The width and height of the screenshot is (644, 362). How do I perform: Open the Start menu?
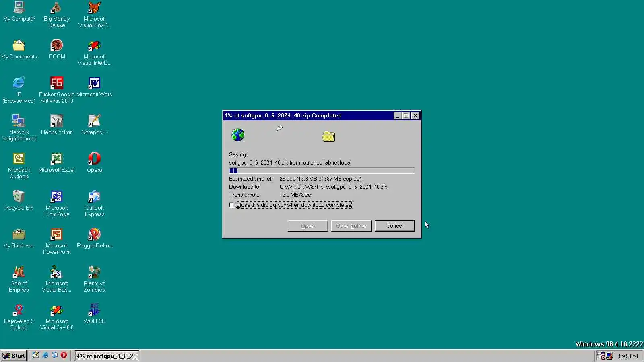click(x=14, y=356)
